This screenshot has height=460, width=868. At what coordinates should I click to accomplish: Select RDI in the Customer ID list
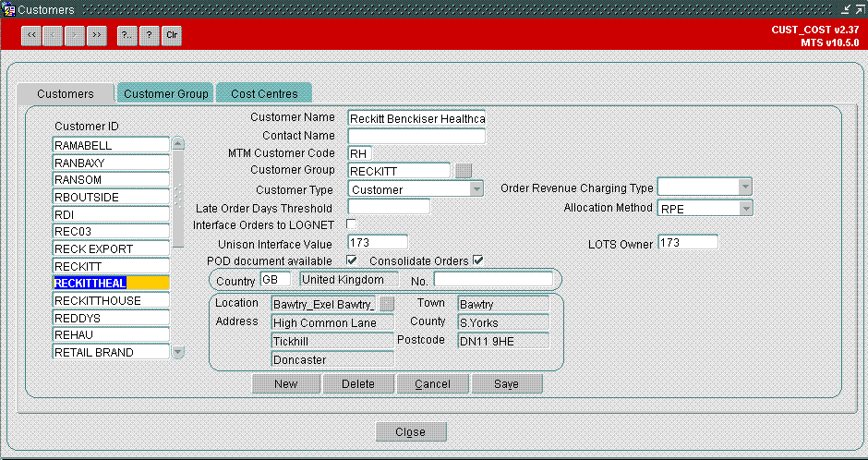click(111, 214)
